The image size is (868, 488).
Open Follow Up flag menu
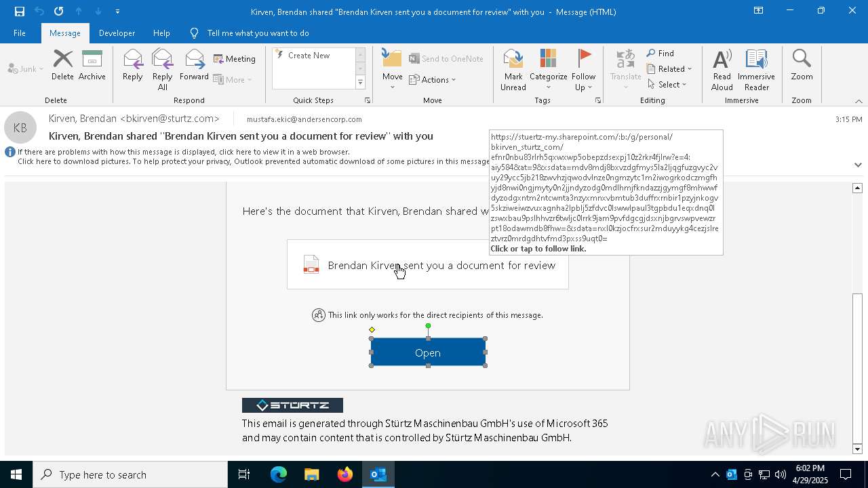(x=583, y=70)
